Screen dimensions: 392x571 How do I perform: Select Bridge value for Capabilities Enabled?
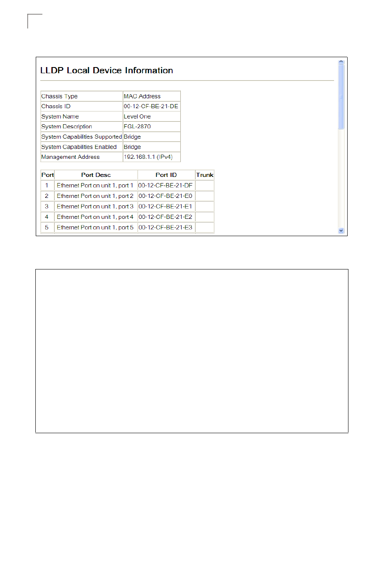pyautogui.click(x=132, y=147)
